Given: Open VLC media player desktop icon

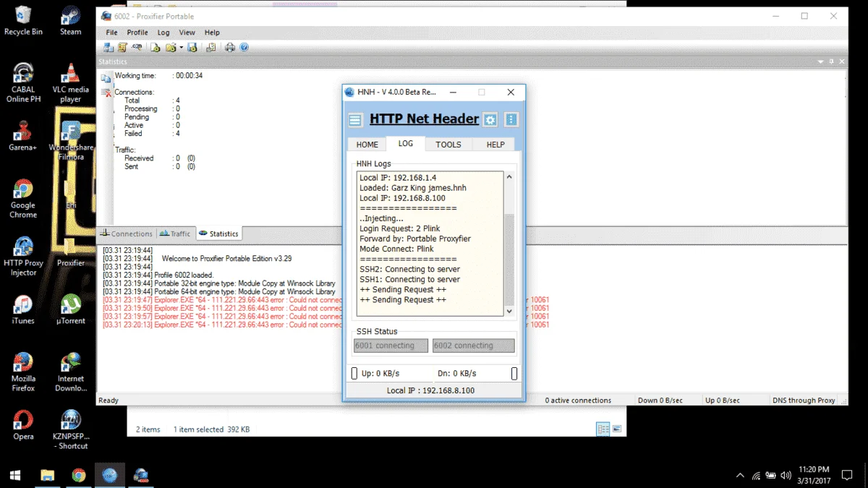Looking at the screenshot, I should coord(71,83).
